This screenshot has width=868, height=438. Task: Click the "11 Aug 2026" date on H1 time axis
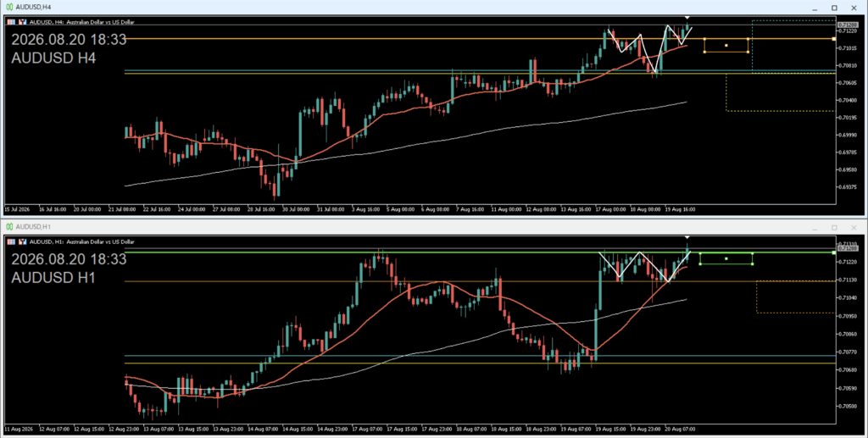[18, 429]
